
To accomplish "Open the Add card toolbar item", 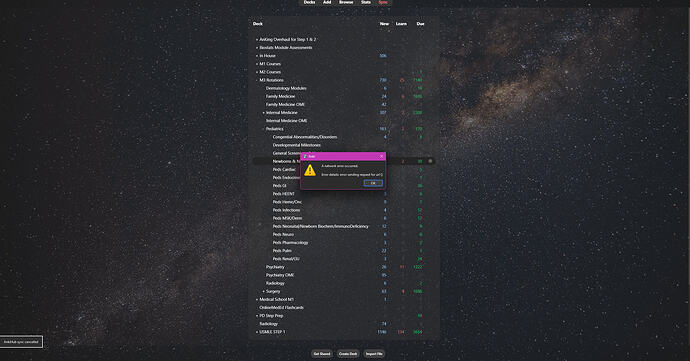I will click(x=327, y=2).
